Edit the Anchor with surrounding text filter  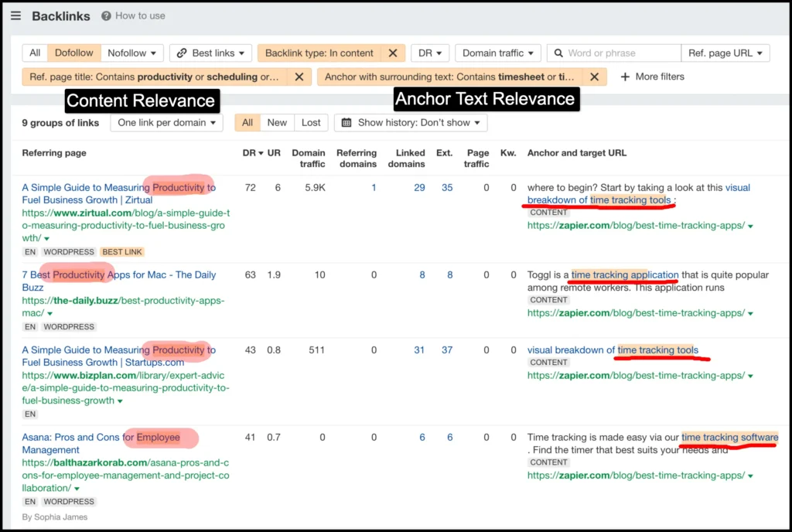click(x=449, y=77)
